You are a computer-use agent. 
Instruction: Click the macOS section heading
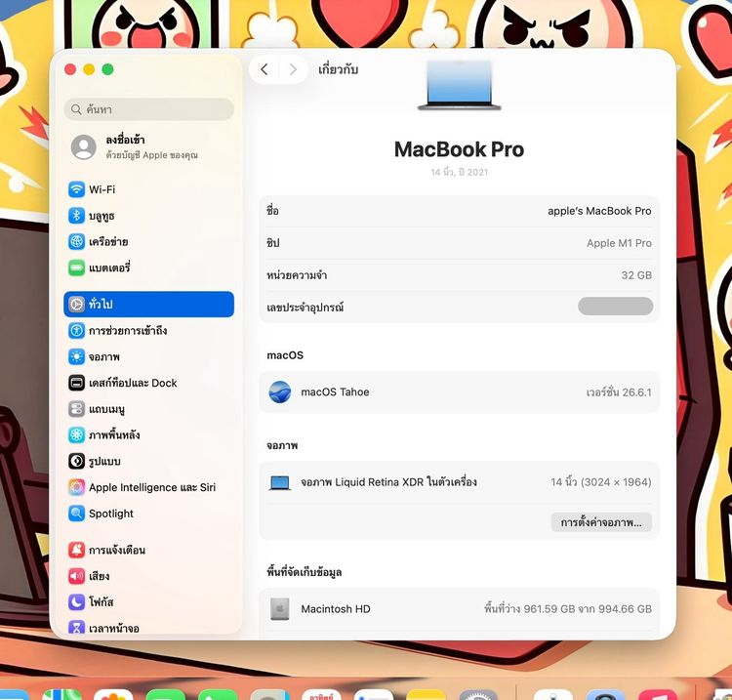point(285,355)
